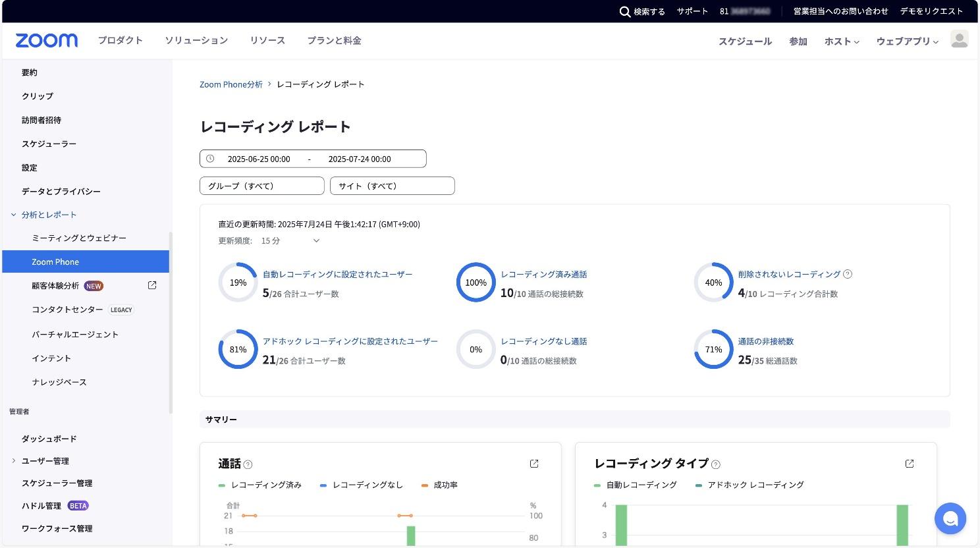Open external link icon beside 顧客体験分析
Viewport: 980px width, 548px height.
click(152, 285)
